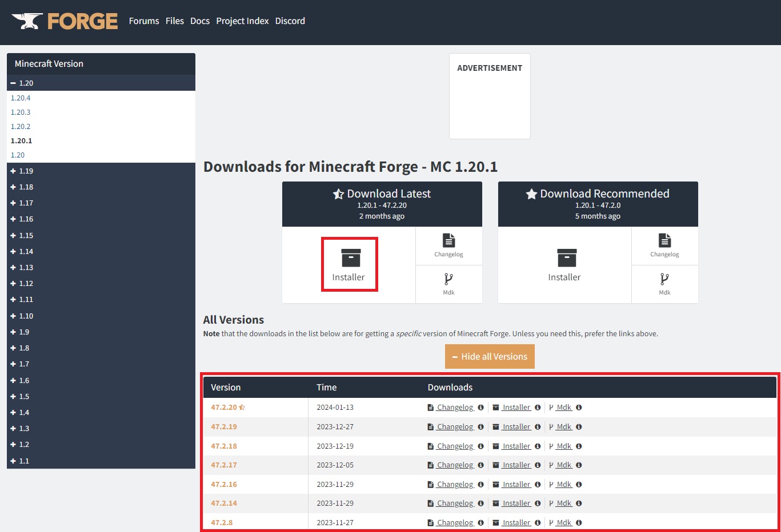Screen dimensions: 781x532
Task: Open the Latest build Changelog icon
Action: 448,245
